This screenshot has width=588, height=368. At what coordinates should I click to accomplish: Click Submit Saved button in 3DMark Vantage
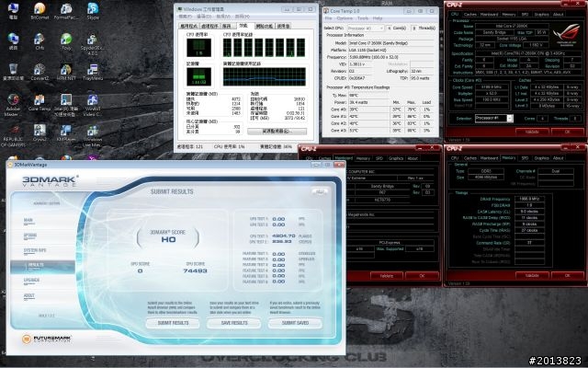coord(295,323)
